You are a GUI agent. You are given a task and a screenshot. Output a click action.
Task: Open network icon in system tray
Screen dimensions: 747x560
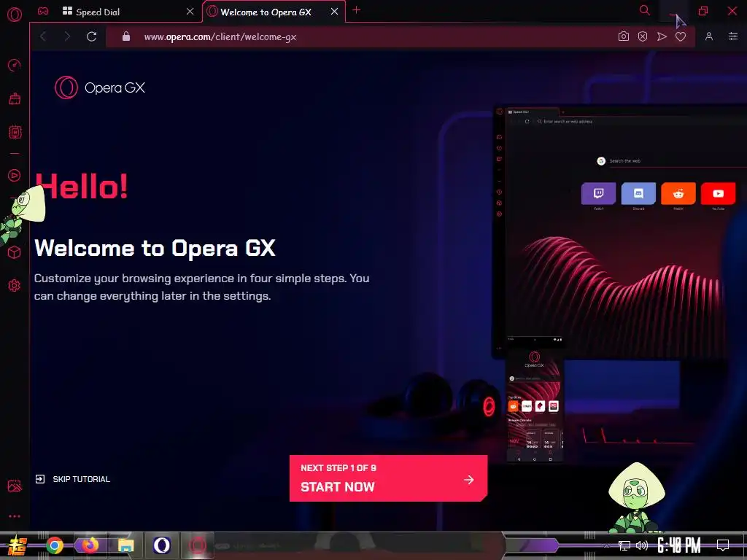point(624,545)
